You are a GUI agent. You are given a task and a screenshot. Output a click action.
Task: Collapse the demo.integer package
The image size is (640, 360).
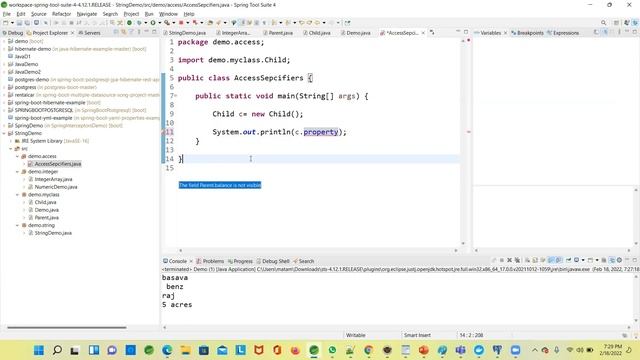click(x=18, y=172)
